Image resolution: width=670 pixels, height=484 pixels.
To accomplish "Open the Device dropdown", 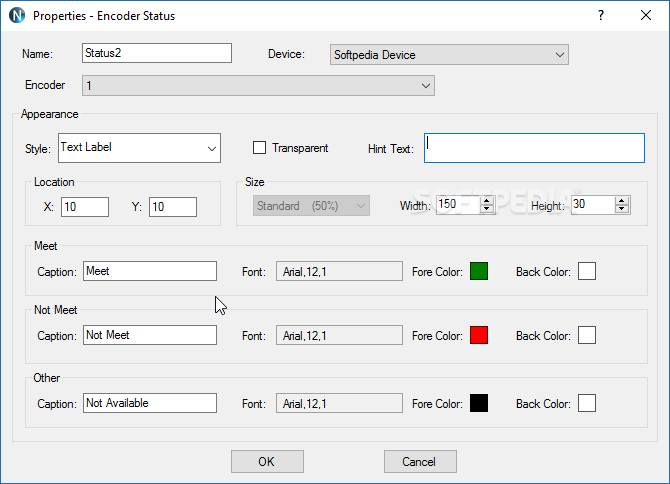I will pyautogui.click(x=449, y=55).
